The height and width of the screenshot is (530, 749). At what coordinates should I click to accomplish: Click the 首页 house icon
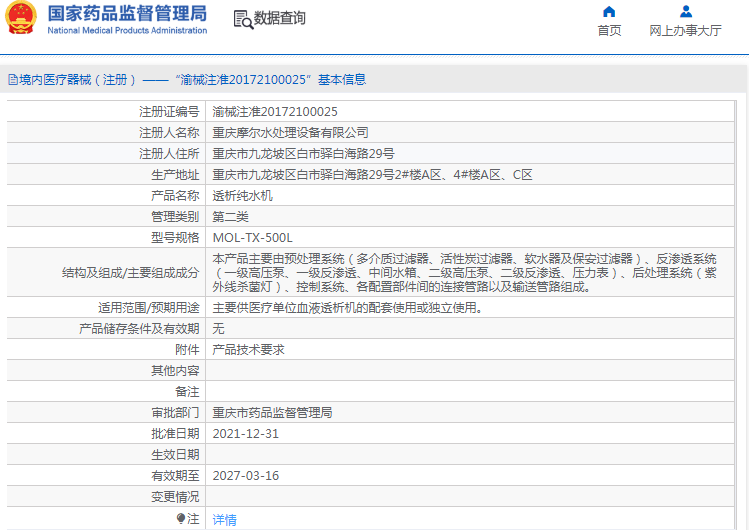point(609,12)
